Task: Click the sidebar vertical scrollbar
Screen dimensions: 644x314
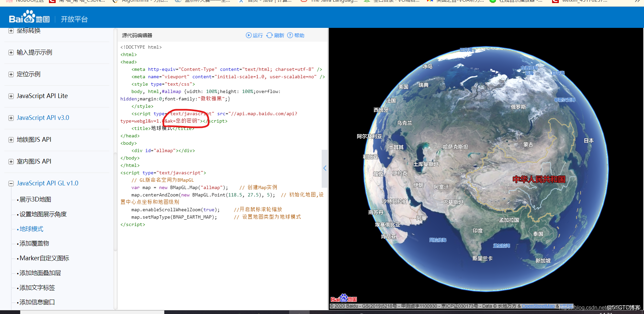Action: [x=115, y=201]
